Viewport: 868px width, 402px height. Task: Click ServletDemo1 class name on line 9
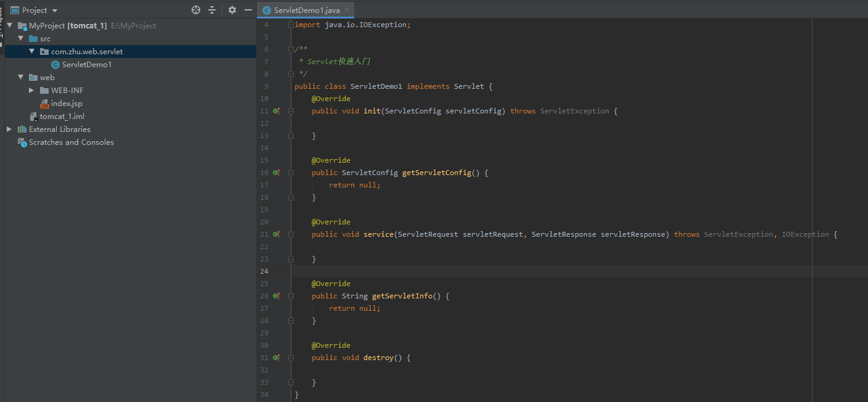376,86
